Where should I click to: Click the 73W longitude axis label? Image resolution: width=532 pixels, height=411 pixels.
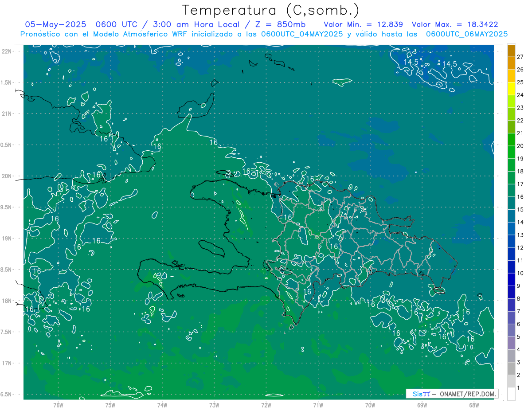pos(214,405)
